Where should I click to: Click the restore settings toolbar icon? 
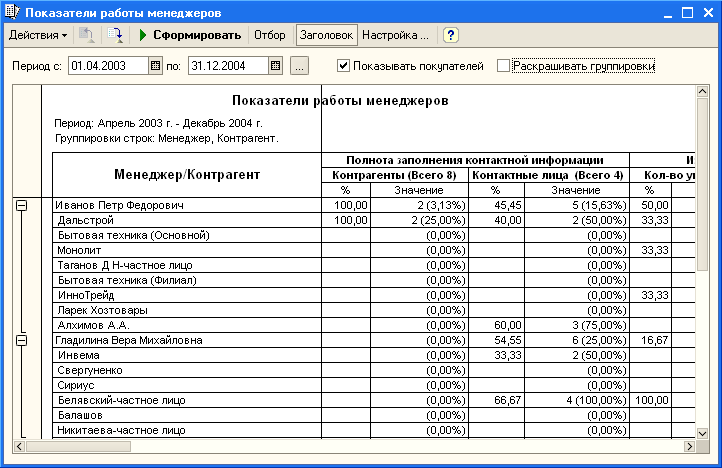pyautogui.click(x=87, y=35)
